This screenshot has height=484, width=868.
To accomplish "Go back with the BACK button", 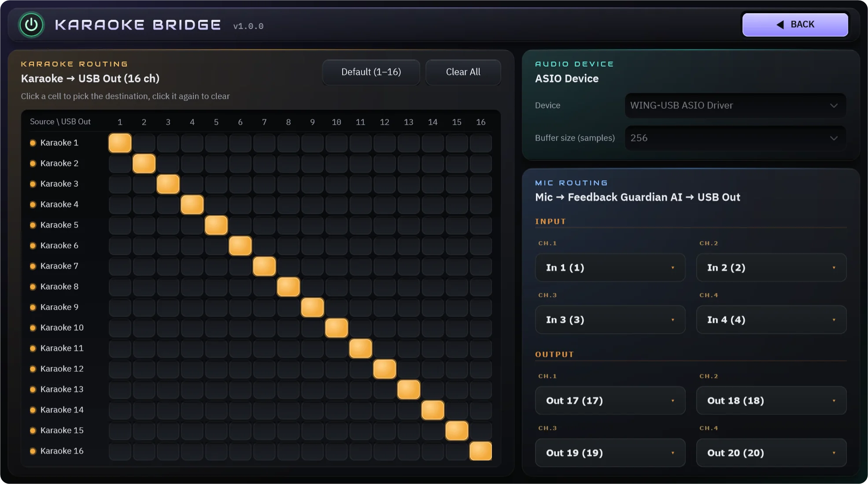I will pos(795,25).
